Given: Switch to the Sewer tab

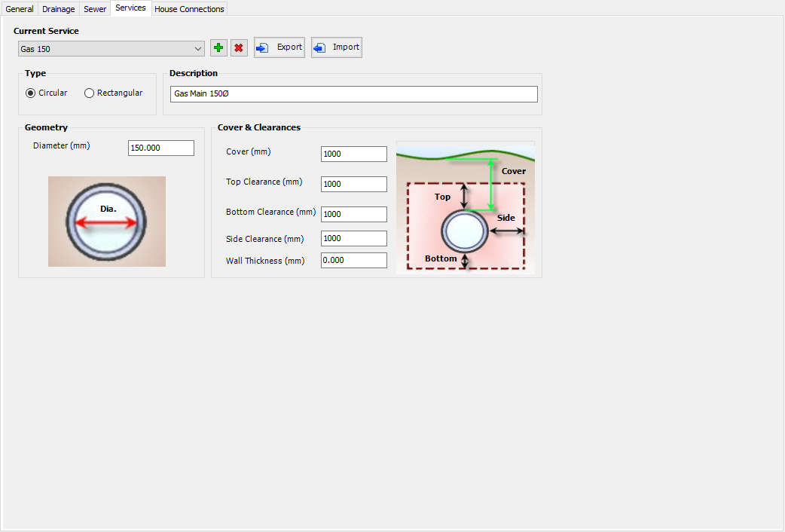Looking at the screenshot, I should pyautogui.click(x=95, y=9).
